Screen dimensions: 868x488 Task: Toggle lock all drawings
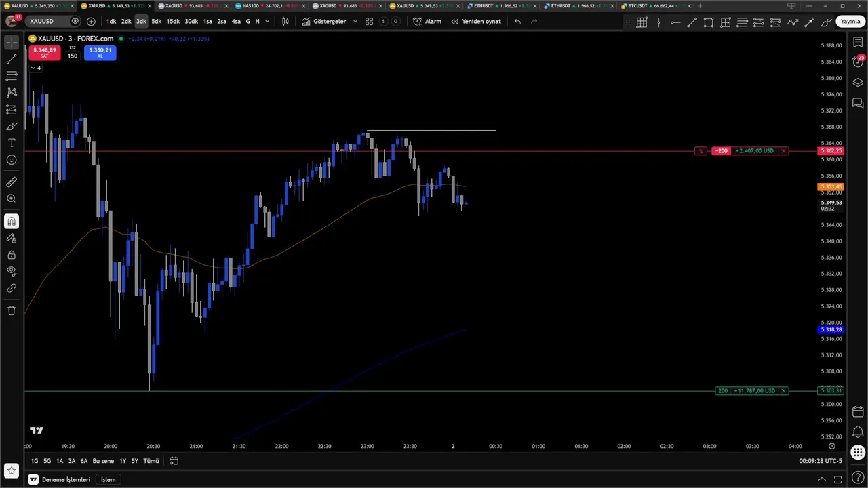(12, 255)
